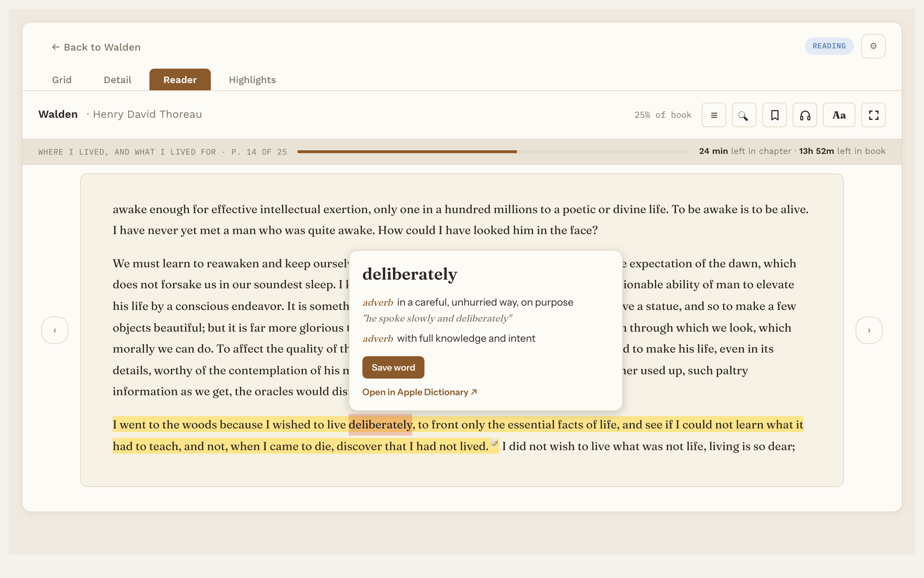Open the note icon after highlighted passage
The height and width of the screenshot is (578, 924).
coord(494,443)
